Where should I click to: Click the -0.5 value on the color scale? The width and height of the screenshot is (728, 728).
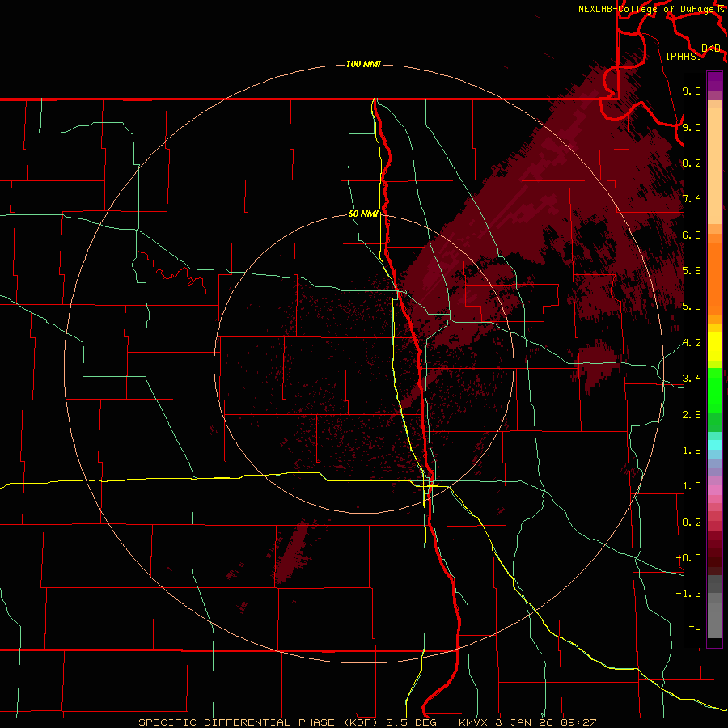688,558
